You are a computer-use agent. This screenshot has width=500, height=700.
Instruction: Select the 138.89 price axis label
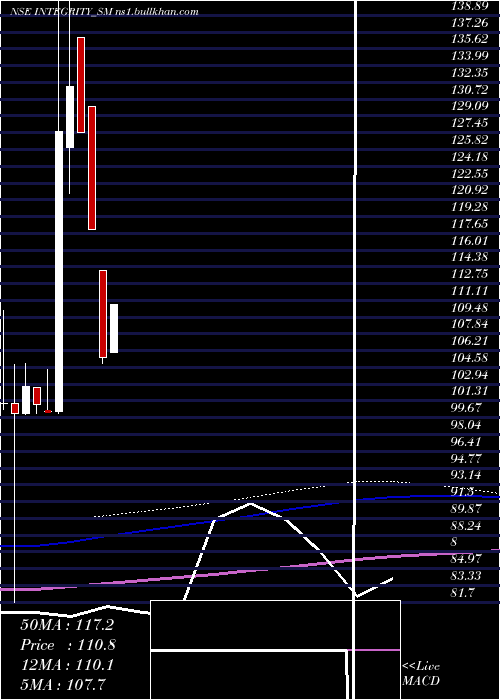470,6
